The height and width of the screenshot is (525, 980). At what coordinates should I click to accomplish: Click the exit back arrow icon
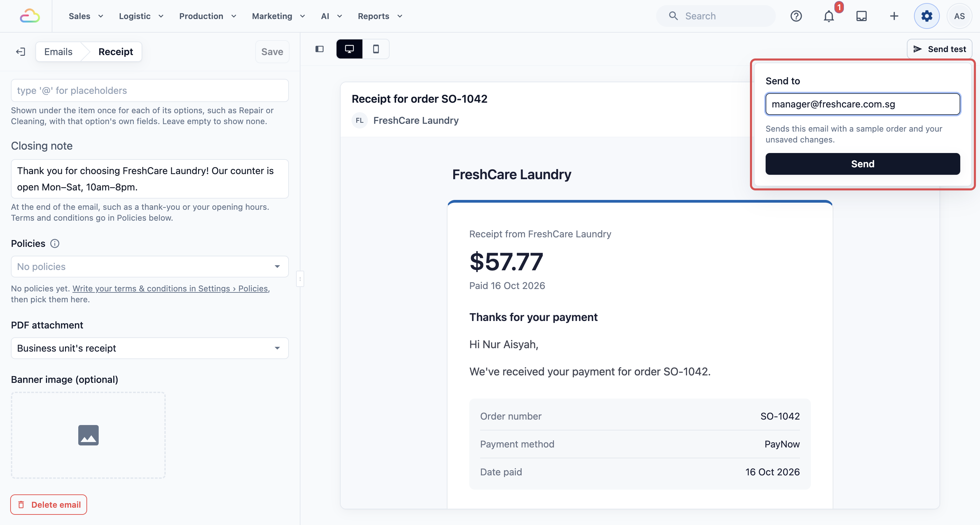[20, 52]
